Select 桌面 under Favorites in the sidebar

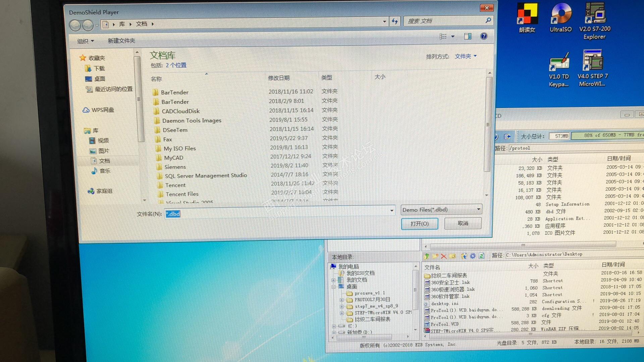(99, 79)
